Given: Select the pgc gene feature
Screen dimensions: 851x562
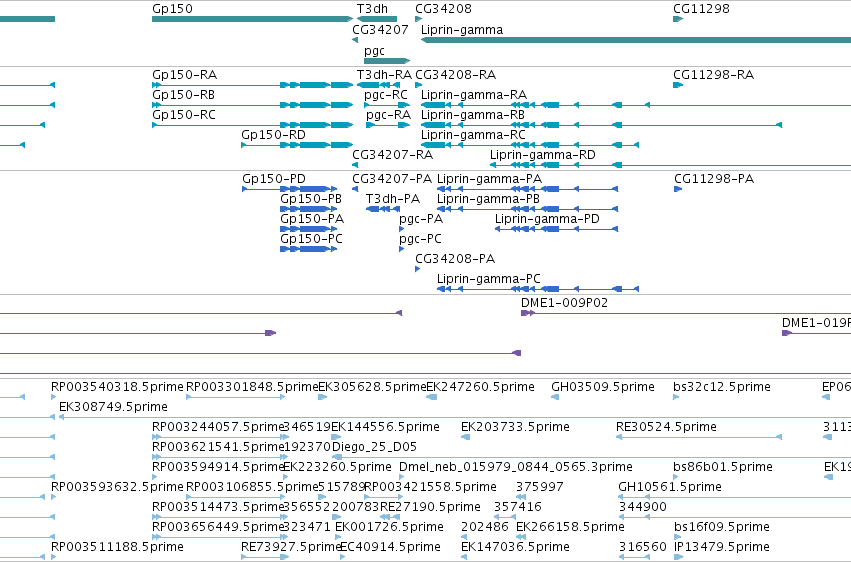Looking at the screenshot, I should coord(387,61).
